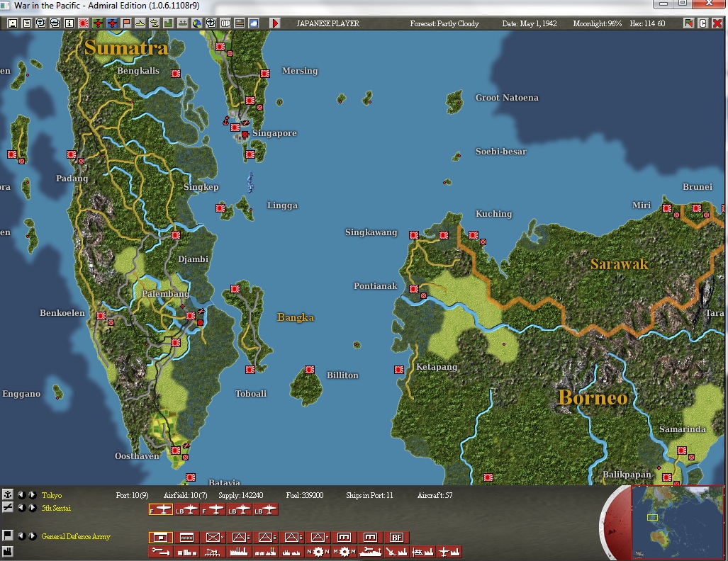Screen dimensions: 728x561
Task: Select the red plane on green background icon
Action: coord(98,23)
